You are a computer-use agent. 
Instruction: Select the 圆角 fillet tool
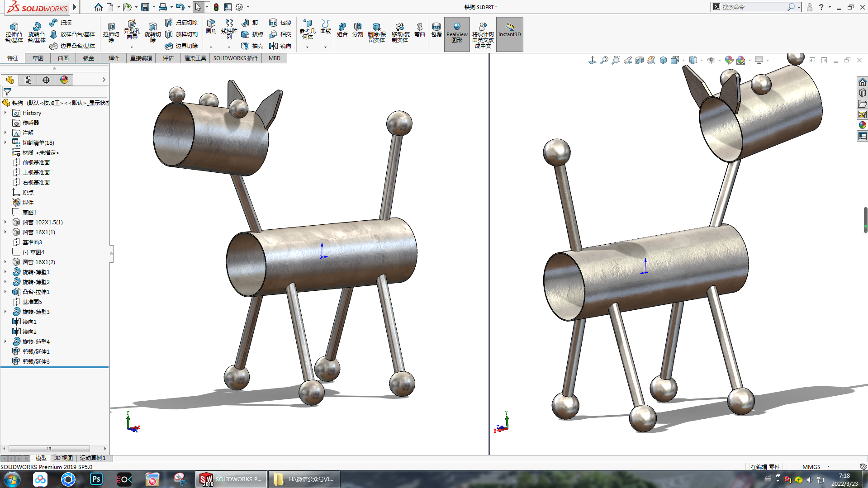click(211, 27)
